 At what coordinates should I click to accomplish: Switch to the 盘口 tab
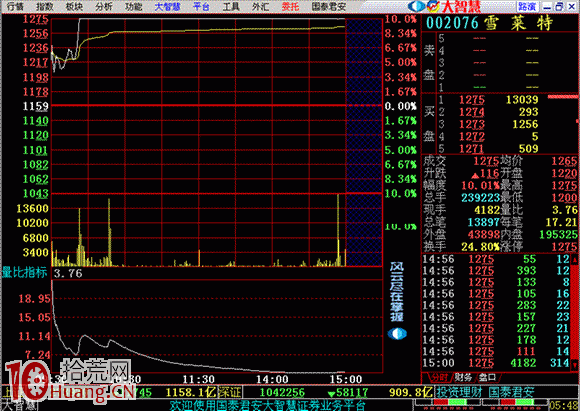(487, 377)
